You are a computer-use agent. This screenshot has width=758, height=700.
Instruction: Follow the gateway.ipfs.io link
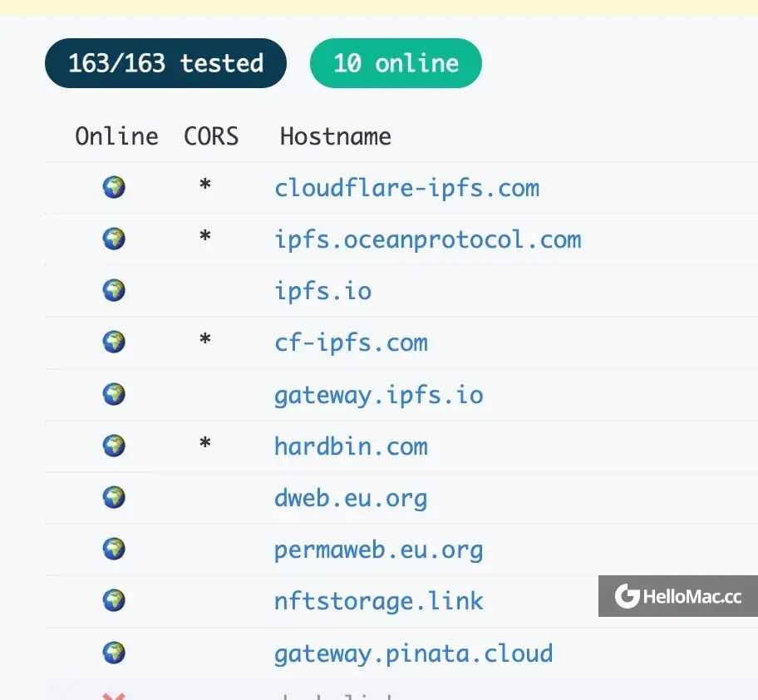tap(379, 395)
